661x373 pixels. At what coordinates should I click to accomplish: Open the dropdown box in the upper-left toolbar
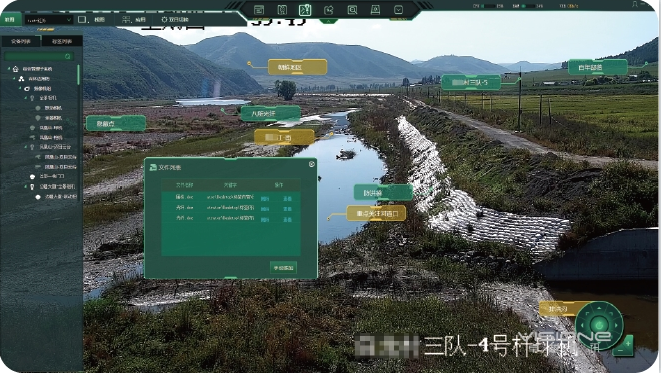click(x=49, y=20)
